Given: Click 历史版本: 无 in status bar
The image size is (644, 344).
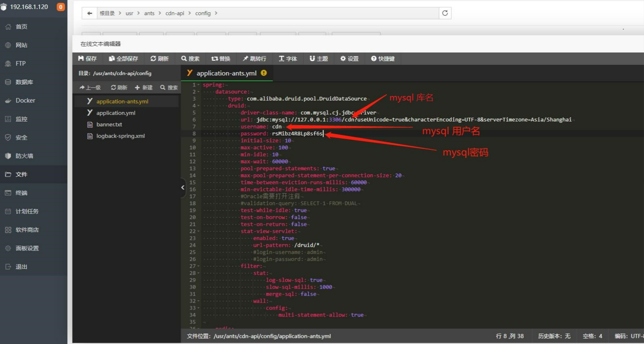Looking at the screenshot, I should (554, 336).
